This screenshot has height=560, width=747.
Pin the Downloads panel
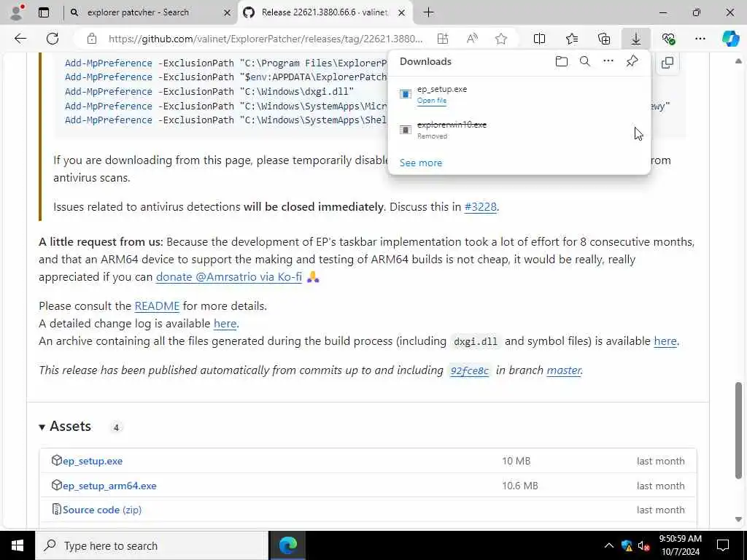tap(632, 61)
